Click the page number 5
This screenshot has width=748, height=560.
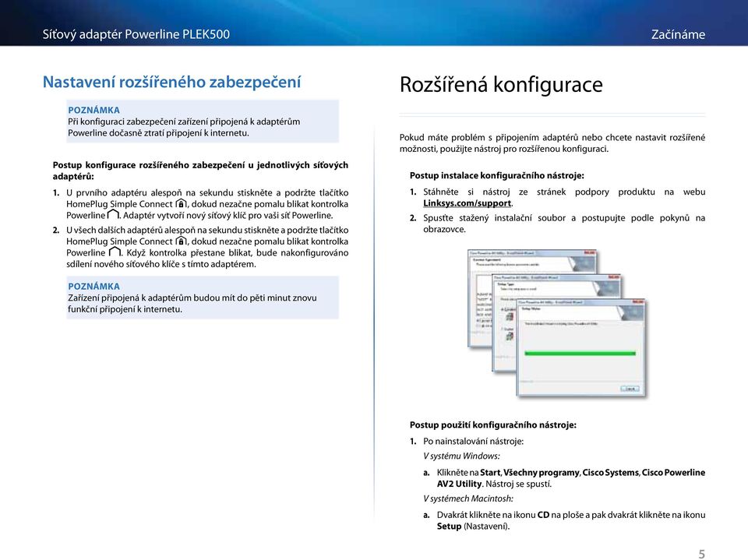[x=701, y=554]
